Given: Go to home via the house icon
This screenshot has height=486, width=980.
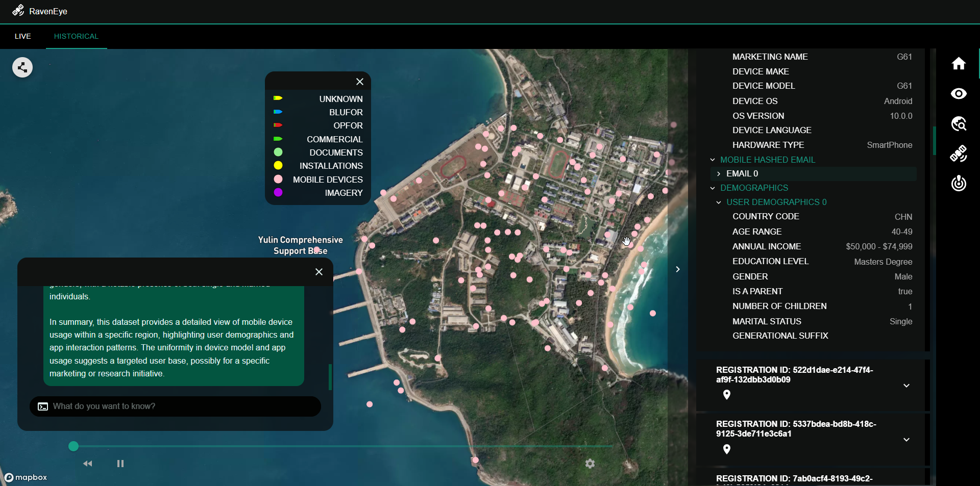Looking at the screenshot, I should (959, 64).
